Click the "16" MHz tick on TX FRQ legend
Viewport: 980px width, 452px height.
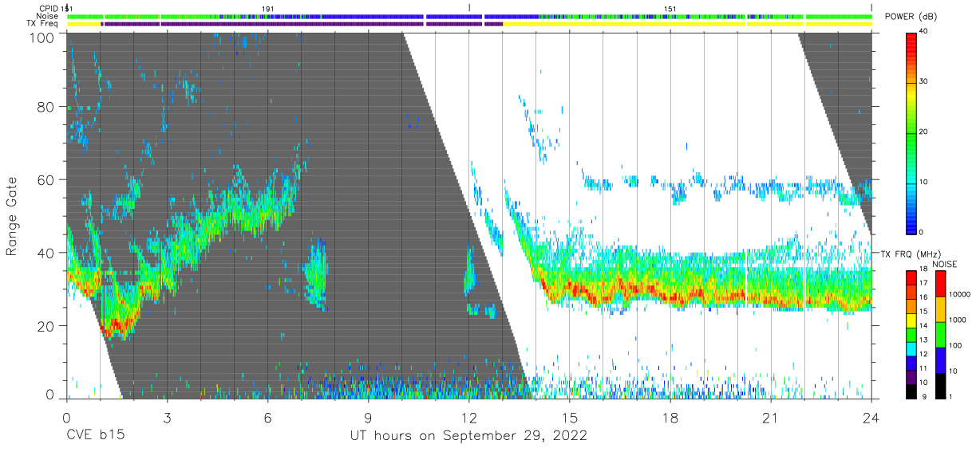923,297
